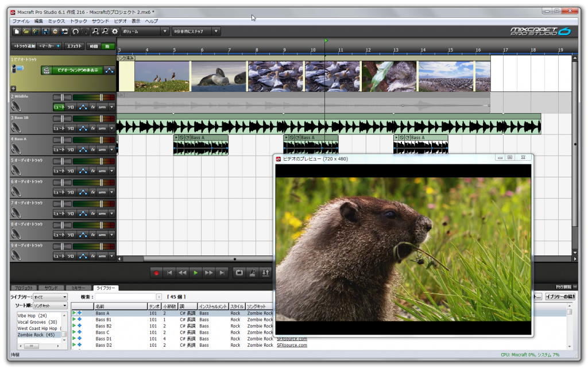Rewind to the start of the project
The height and width of the screenshot is (368, 588).
[x=169, y=273]
